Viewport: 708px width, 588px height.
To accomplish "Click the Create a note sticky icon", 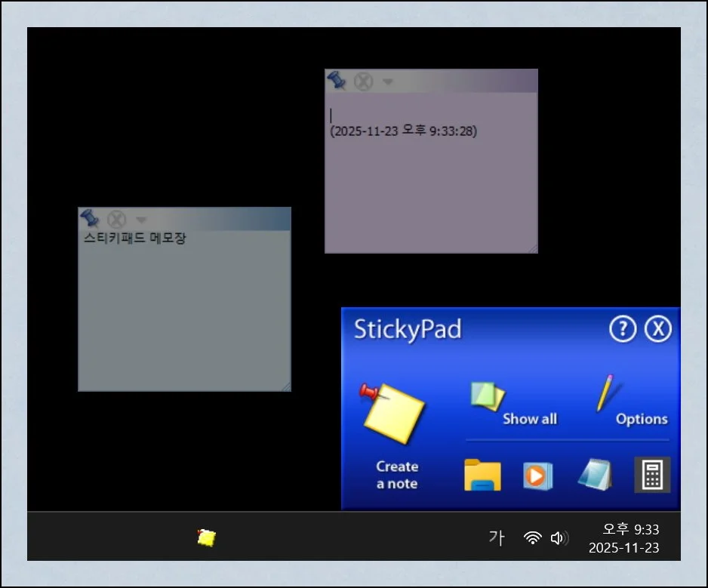I will (x=393, y=414).
